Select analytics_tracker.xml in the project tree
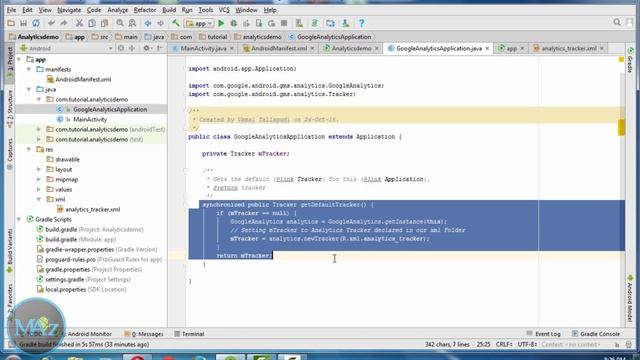Viewport: 640px width, 360px height. (92, 209)
